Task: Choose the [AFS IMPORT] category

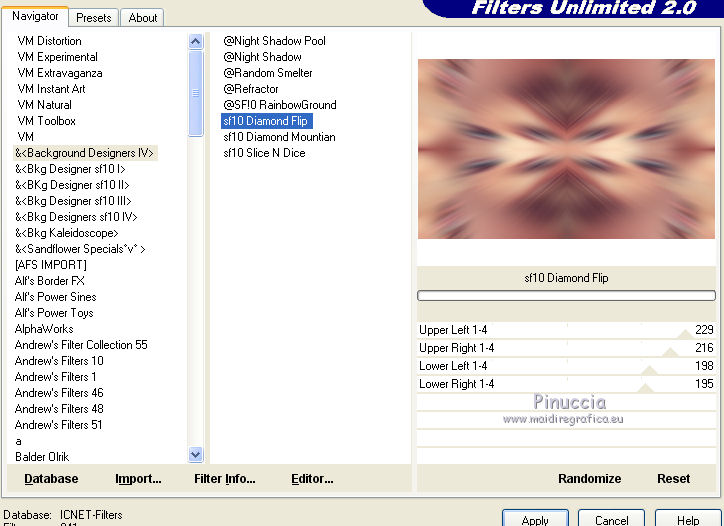Action: click(x=51, y=265)
